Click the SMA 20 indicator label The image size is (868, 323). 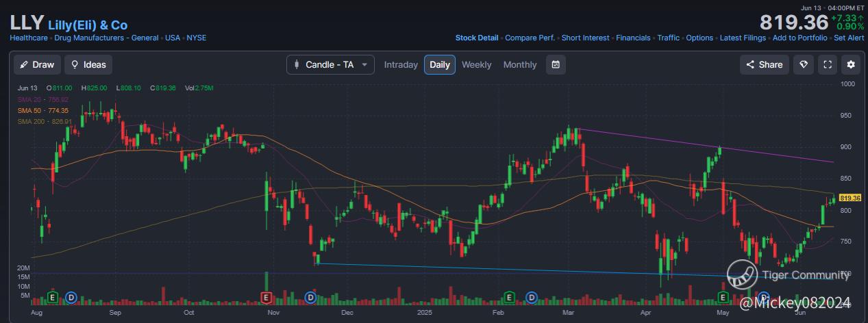click(x=43, y=99)
